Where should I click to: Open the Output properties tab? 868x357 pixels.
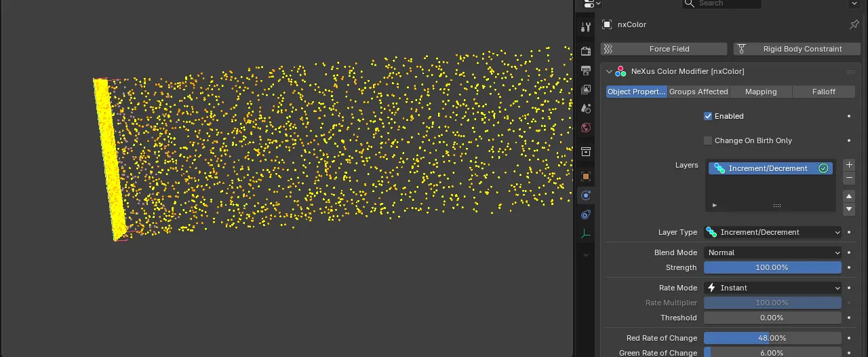coord(586,71)
